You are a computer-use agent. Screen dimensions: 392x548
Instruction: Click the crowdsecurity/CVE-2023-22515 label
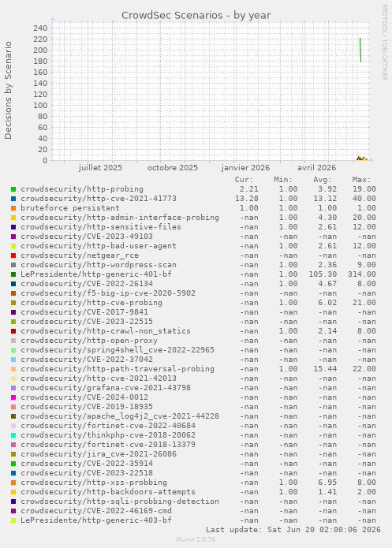[x=87, y=322]
